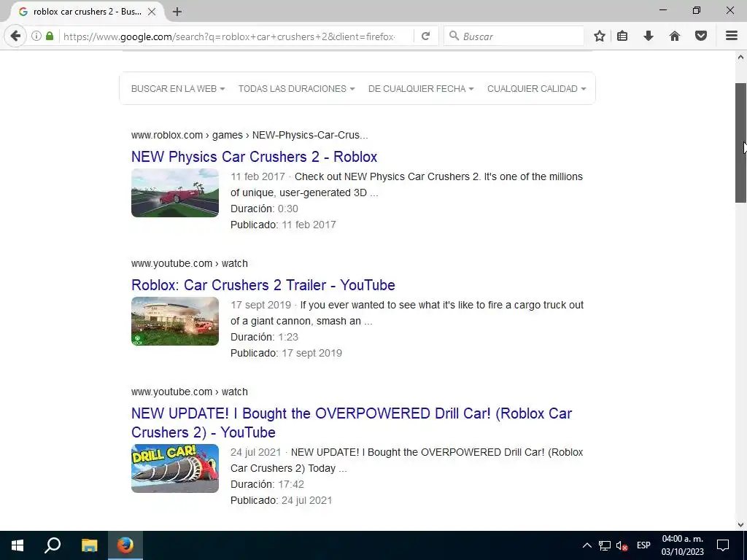Open site information icon in address bar

click(36, 36)
